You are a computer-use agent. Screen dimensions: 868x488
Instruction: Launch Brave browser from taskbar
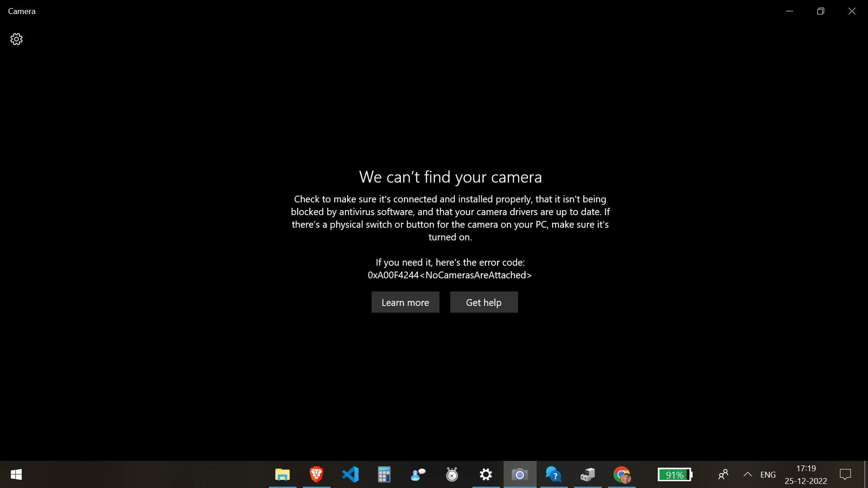coord(316,474)
